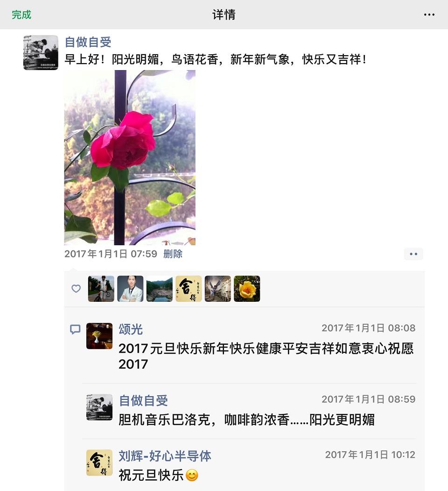Open the 舍得 calligraphy avatar in likes row

189,289
